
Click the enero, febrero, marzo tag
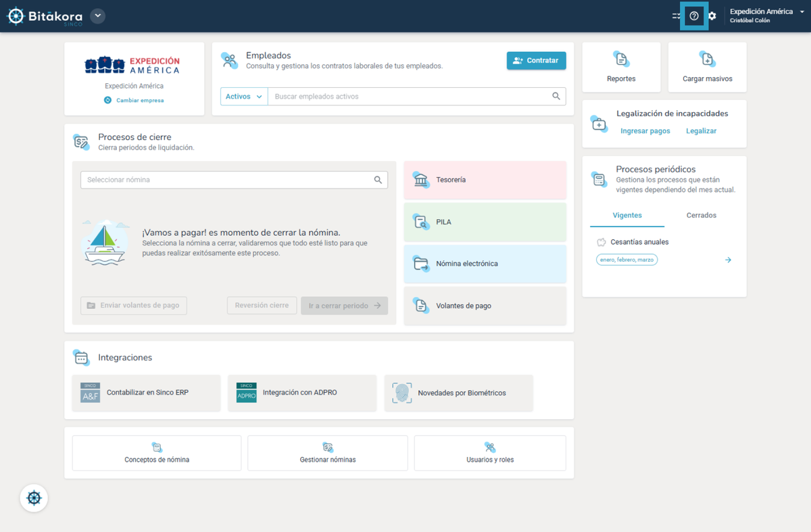click(626, 260)
